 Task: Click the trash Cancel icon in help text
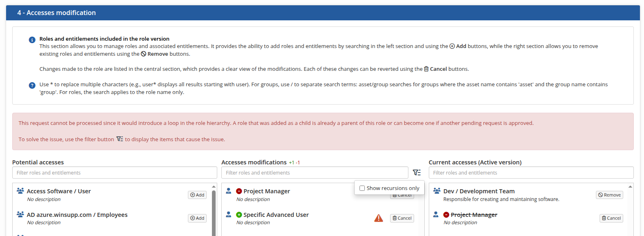pyautogui.click(x=426, y=69)
